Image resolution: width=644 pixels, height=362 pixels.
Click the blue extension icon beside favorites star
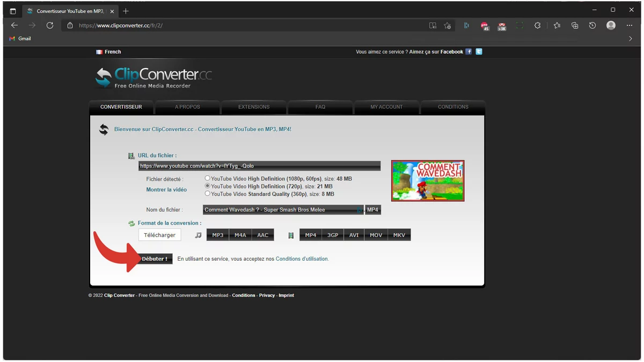click(x=466, y=25)
